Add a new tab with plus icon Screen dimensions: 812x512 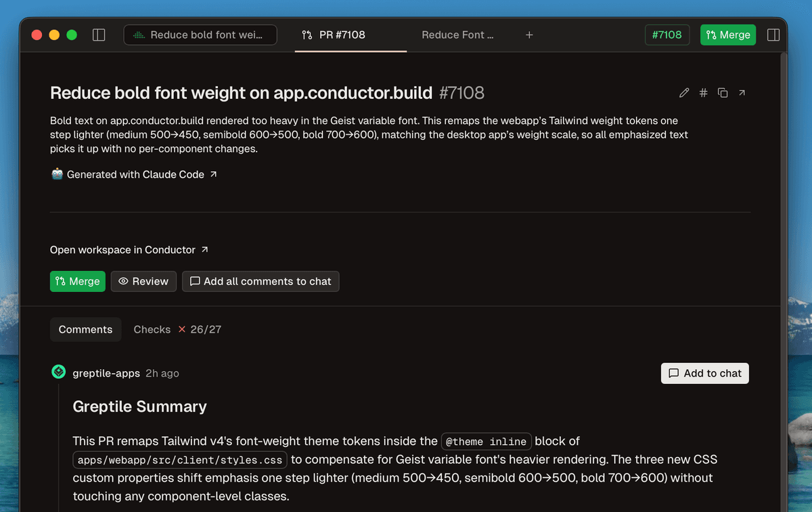point(529,35)
